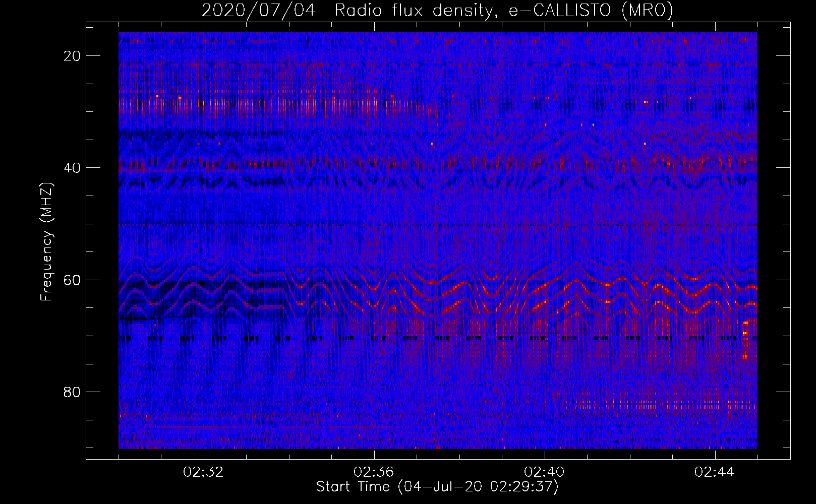Click the frequency tick label '20'

tap(72, 56)
